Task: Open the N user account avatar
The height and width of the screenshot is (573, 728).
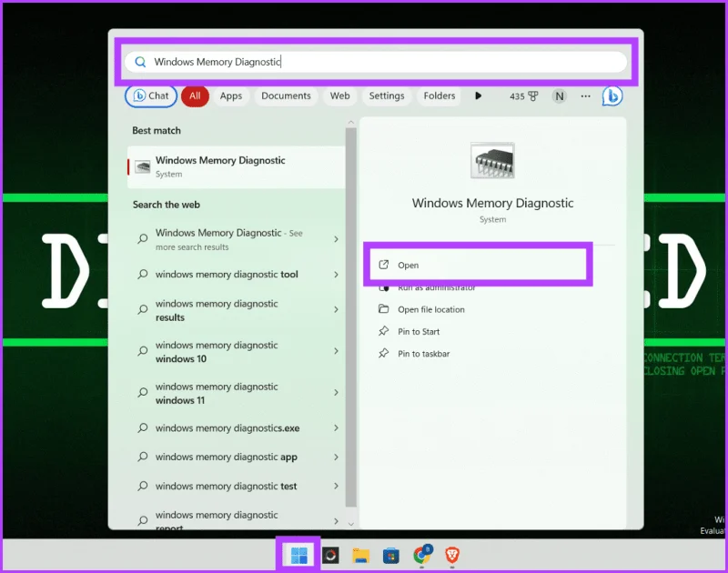Action: pos(560,96)
